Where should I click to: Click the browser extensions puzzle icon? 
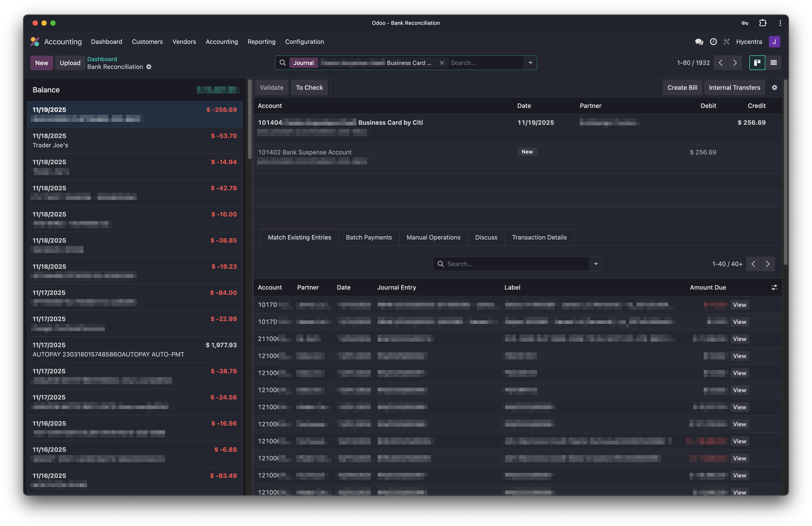tap(763, 23)
